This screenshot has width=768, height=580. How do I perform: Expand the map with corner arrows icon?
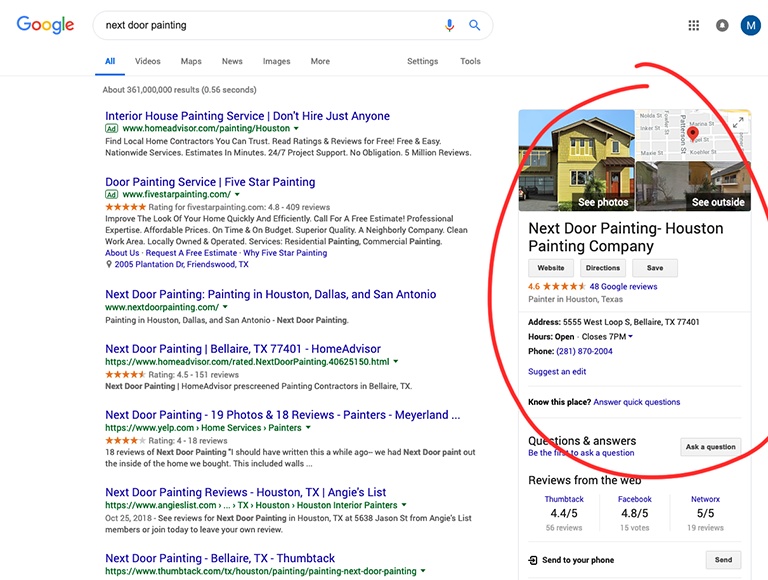(738, 122)
